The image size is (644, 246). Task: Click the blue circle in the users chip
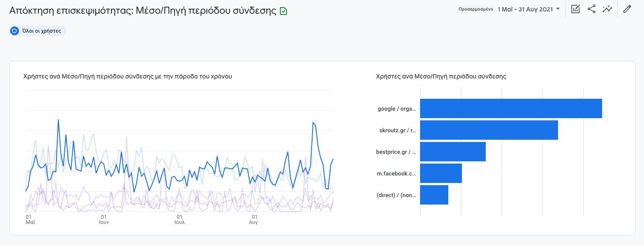tap(15, 31)
